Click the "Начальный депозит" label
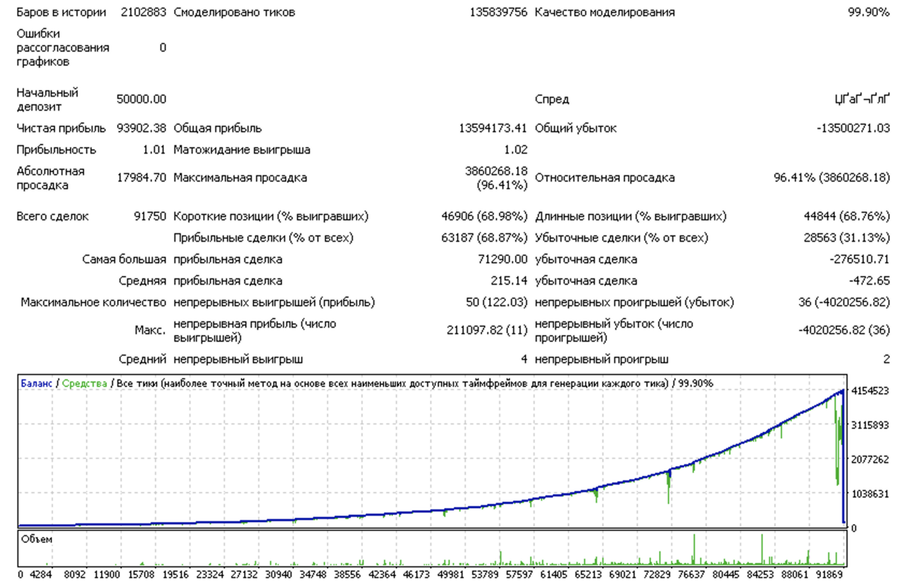This screenshot has width=909, height=588. point(47,100)
